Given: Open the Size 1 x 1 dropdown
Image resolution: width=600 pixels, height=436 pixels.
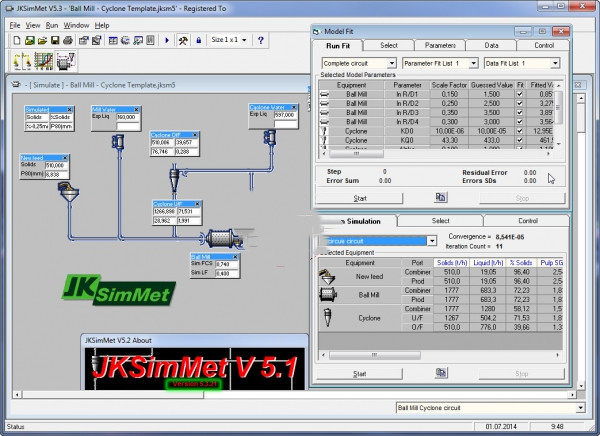Looking at the screenshot, I should pos(244,40).
